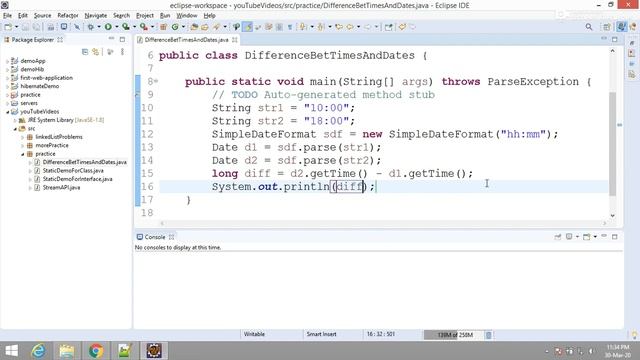Open Package Explorer View Menu dots
The image size is (640, 360).
[x=122, y=52]
